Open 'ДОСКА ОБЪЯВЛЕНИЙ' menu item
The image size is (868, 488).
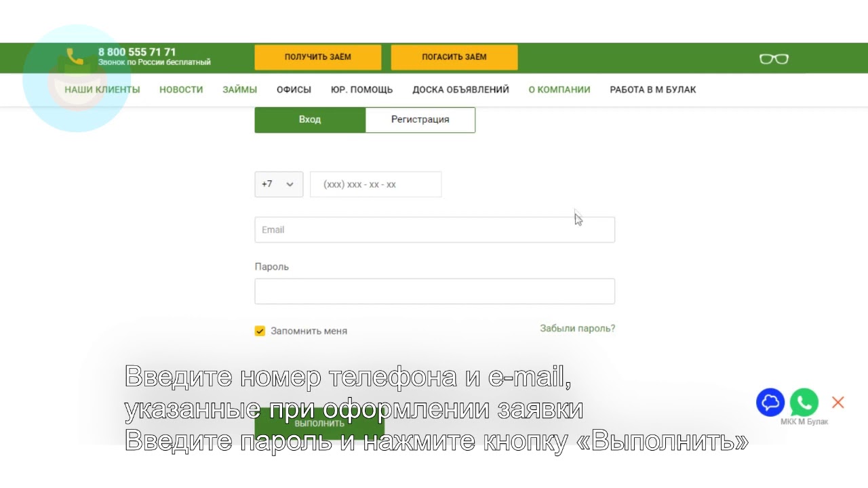(461, 89)
